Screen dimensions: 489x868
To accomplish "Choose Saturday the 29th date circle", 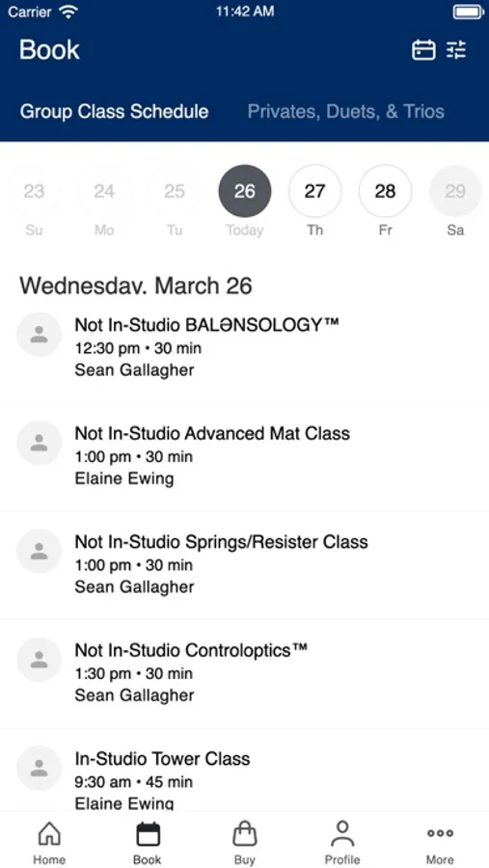I will (455, 191).
